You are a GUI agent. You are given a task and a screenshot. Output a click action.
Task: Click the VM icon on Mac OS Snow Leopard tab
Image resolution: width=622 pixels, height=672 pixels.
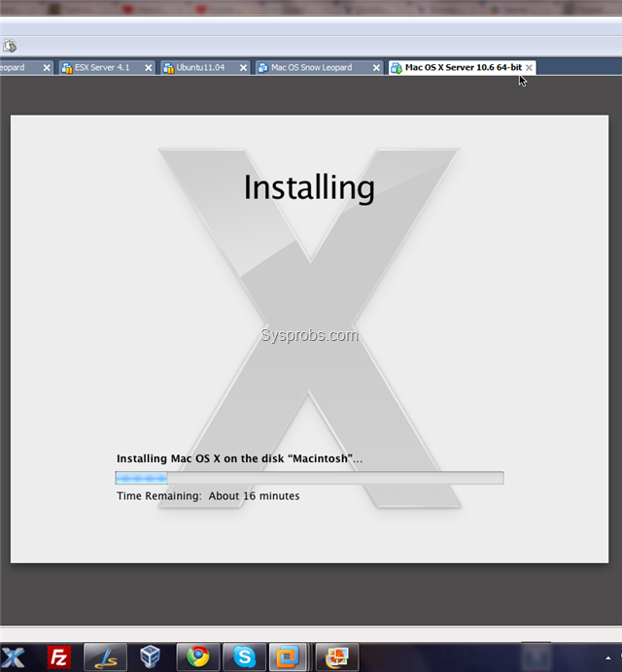tap(262, 68)
